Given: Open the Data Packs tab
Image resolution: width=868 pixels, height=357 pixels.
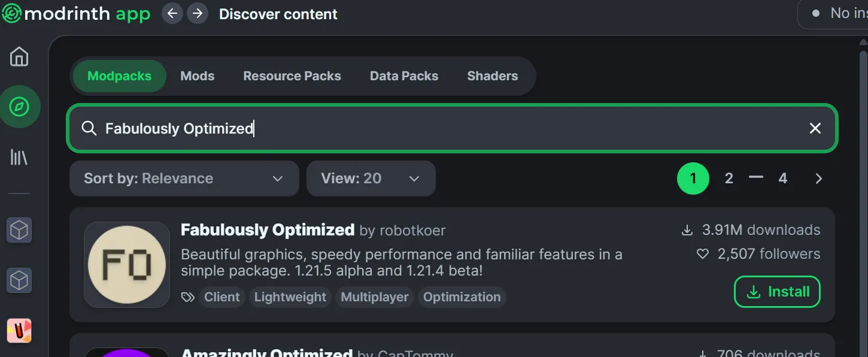Looking at the screenshot, I should click(404, 76).
